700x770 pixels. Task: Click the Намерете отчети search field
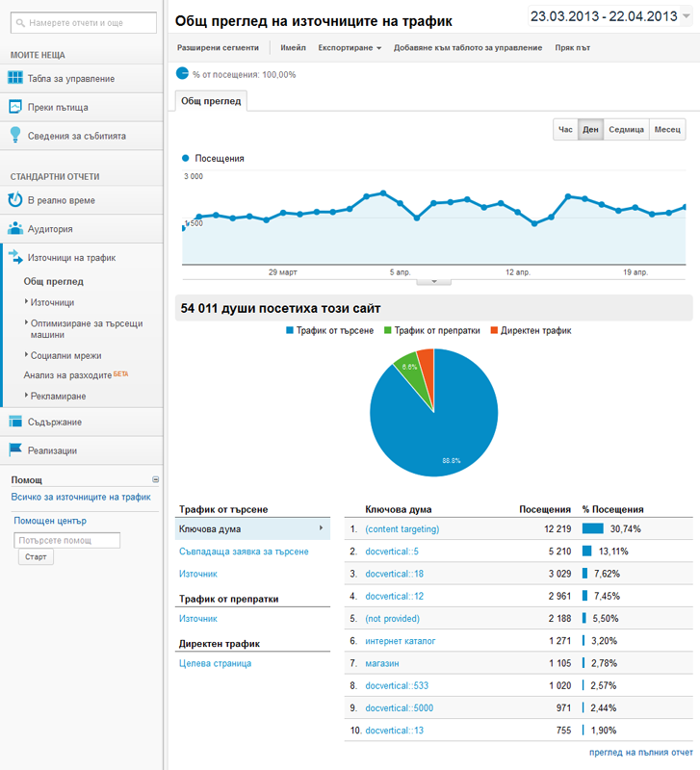pos(82,22)
